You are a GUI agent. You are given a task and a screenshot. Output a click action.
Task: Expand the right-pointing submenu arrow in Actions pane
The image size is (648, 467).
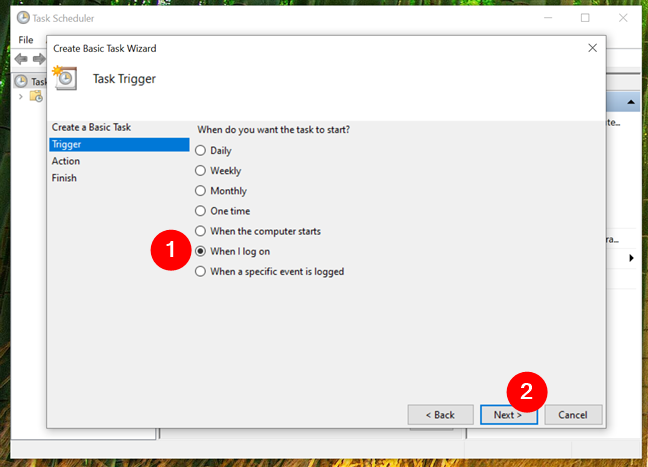[x=631, y=258]
